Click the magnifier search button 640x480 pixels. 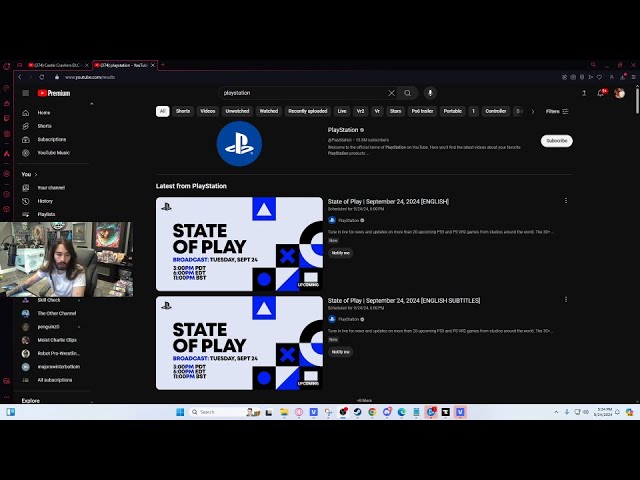tap(407, 93)
